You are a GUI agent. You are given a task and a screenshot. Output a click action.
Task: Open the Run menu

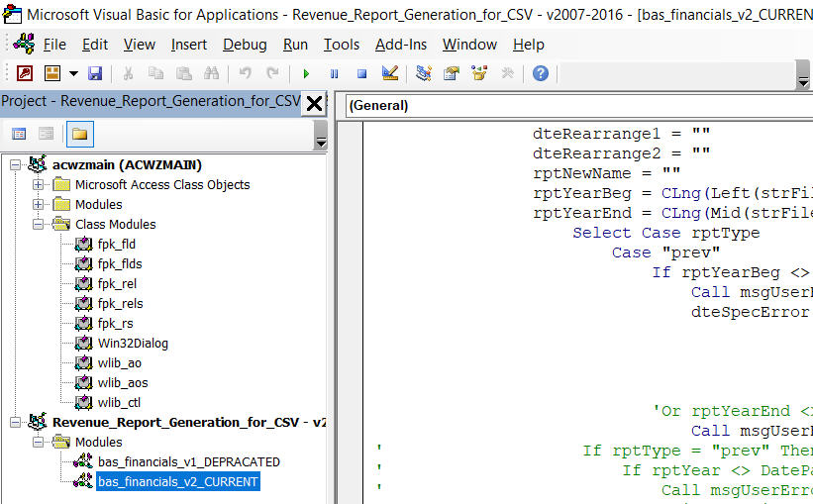[x=295, y=45]
